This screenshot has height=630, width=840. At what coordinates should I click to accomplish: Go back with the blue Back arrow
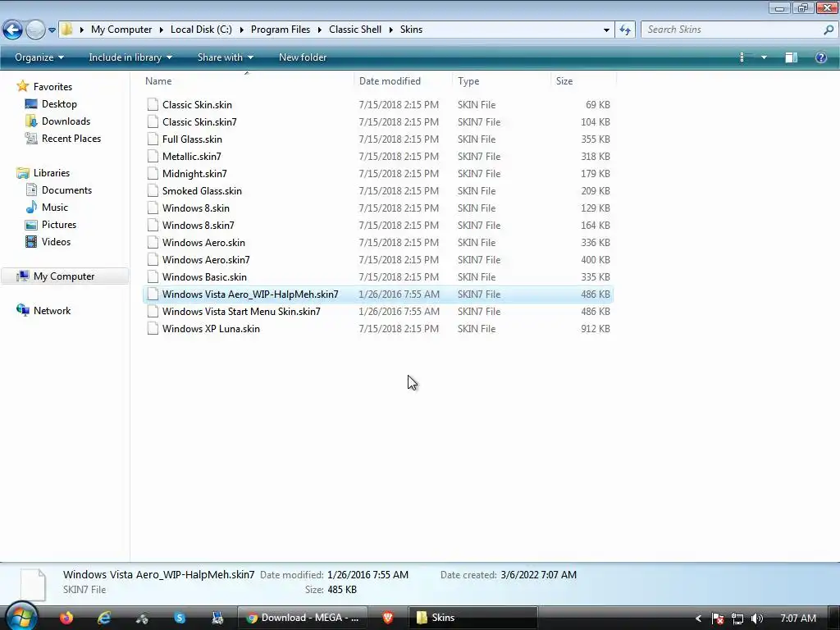[12, 30]
